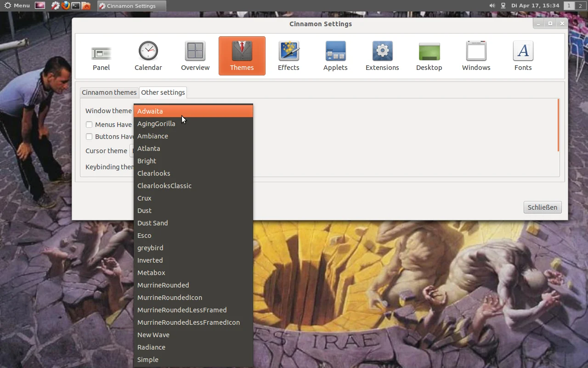
Task: Select MurrineRoundedIcon theme entry
Action: pyautogui.click(x=193, y=297)
